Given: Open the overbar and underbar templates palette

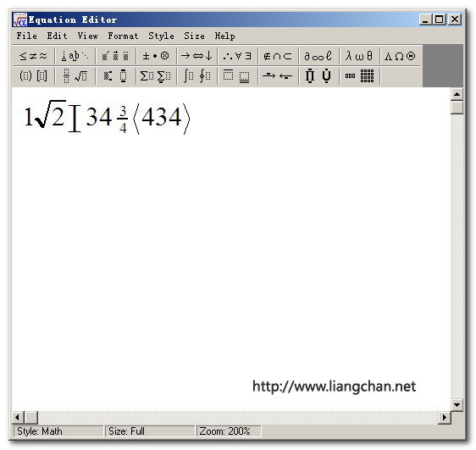Looking at the screenshot, I should point(237,76).
